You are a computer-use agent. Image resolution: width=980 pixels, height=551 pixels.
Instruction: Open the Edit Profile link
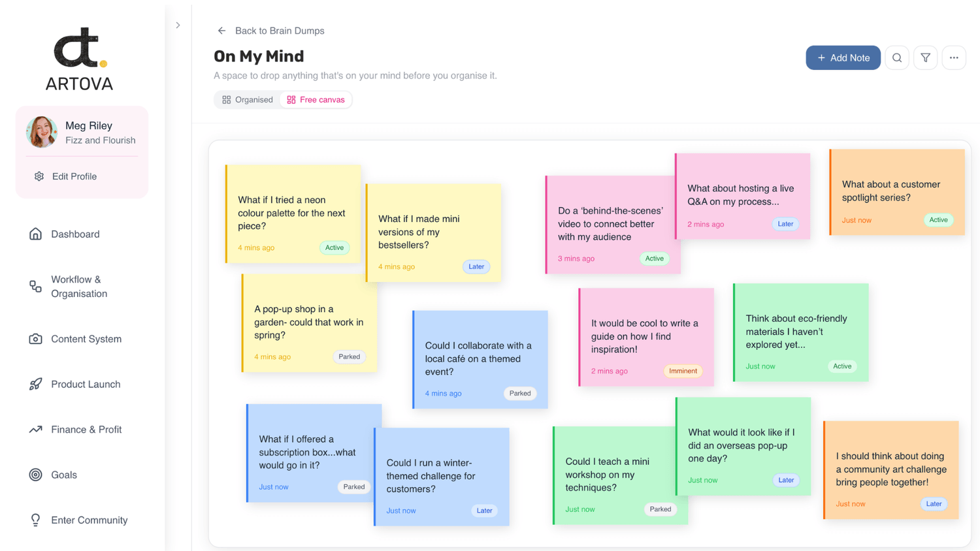74,176
